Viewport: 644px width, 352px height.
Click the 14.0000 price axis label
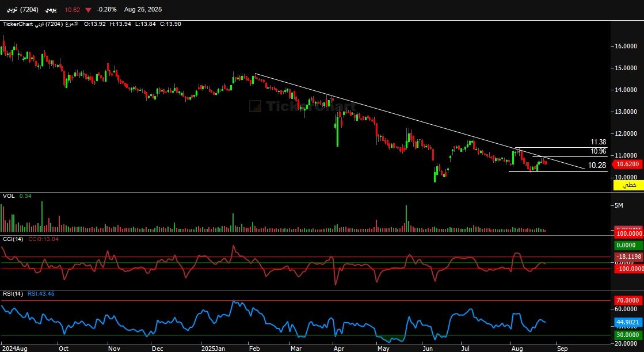point(626,90)
